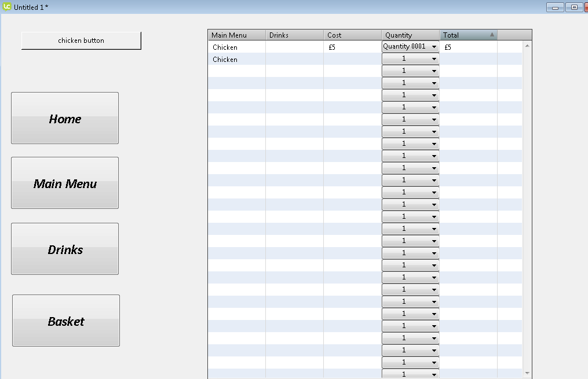
Task: Open the Drinks page
Action: pos(65,249)
